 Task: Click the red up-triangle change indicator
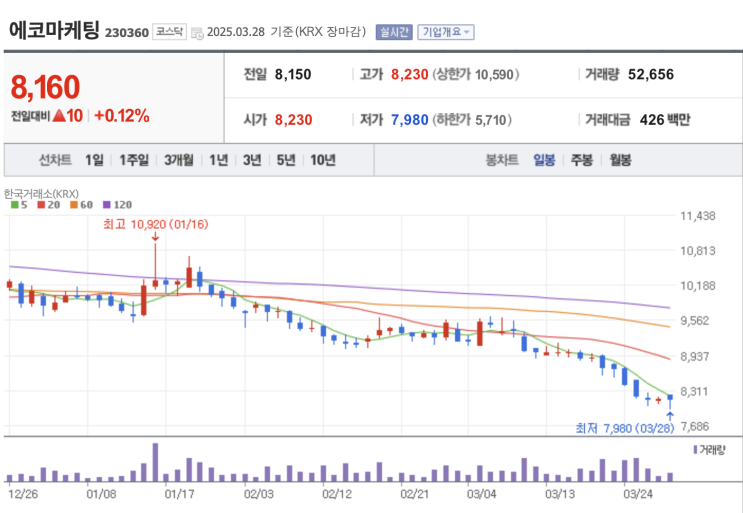[59, 116]
